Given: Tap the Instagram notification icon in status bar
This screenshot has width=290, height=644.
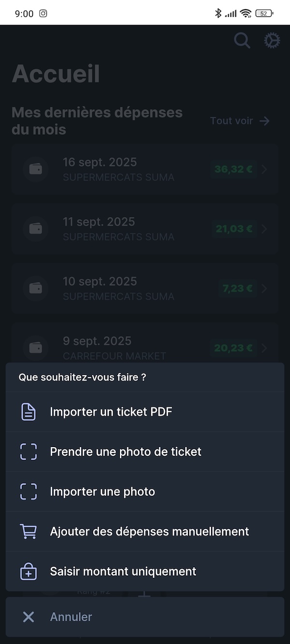Looking at the screenshot, I should pyautogui.click(x=43, y=14).
